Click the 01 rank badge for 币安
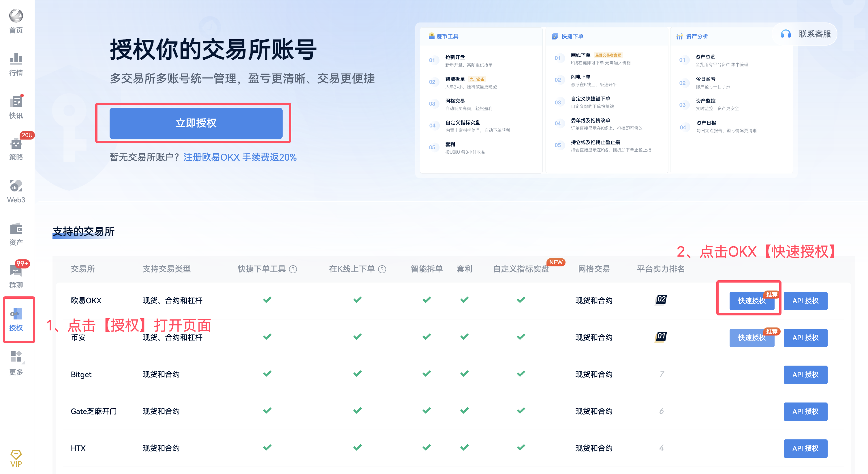The image size is (868, 474). [661, 336]
